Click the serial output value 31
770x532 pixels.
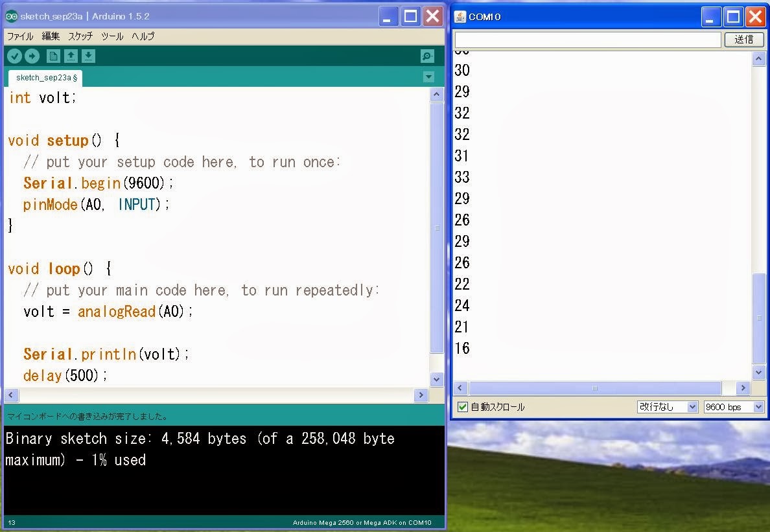pyautogui.click(x=461, y=156)
